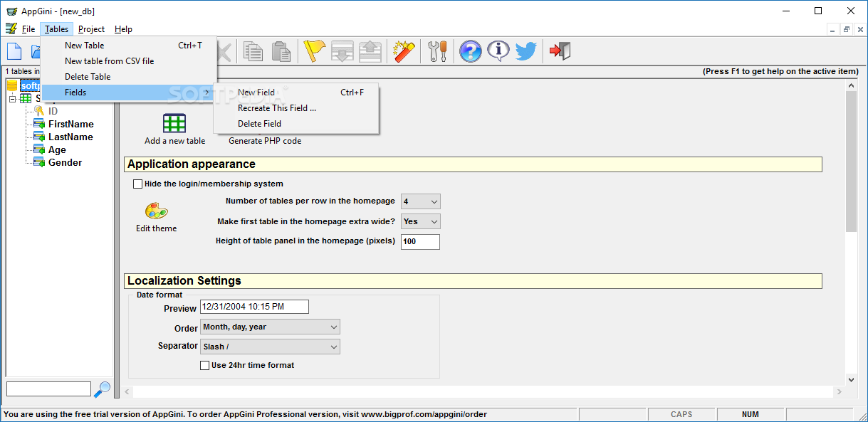Click the yellow flag toolbar icon
The image size is (868, 422).
coord(314,51)
